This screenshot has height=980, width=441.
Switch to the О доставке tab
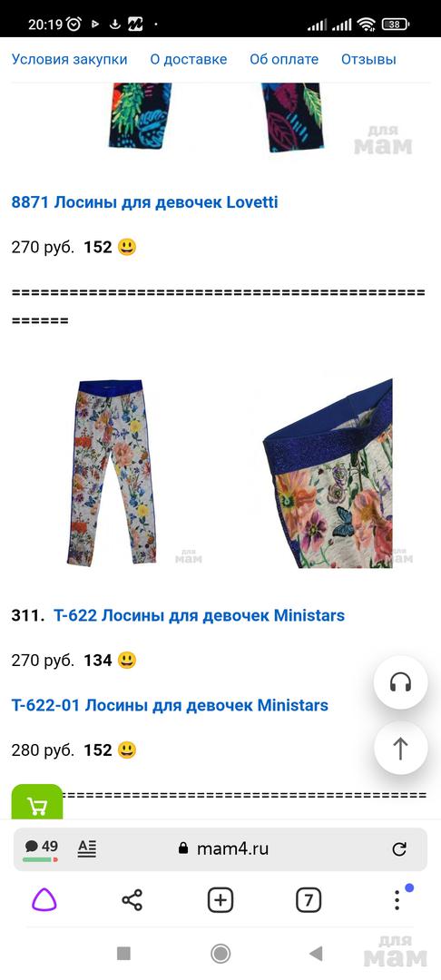(x=188, y=59)
